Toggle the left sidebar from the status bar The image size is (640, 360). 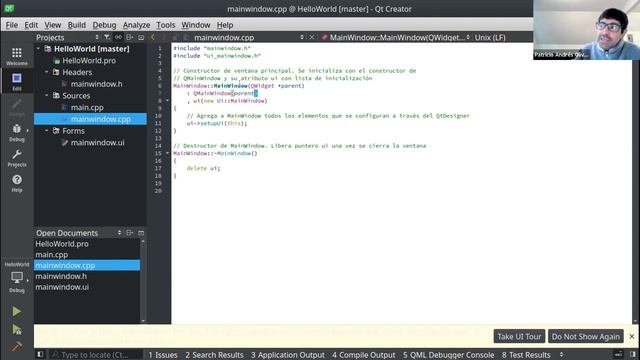(x=40, y=354)
